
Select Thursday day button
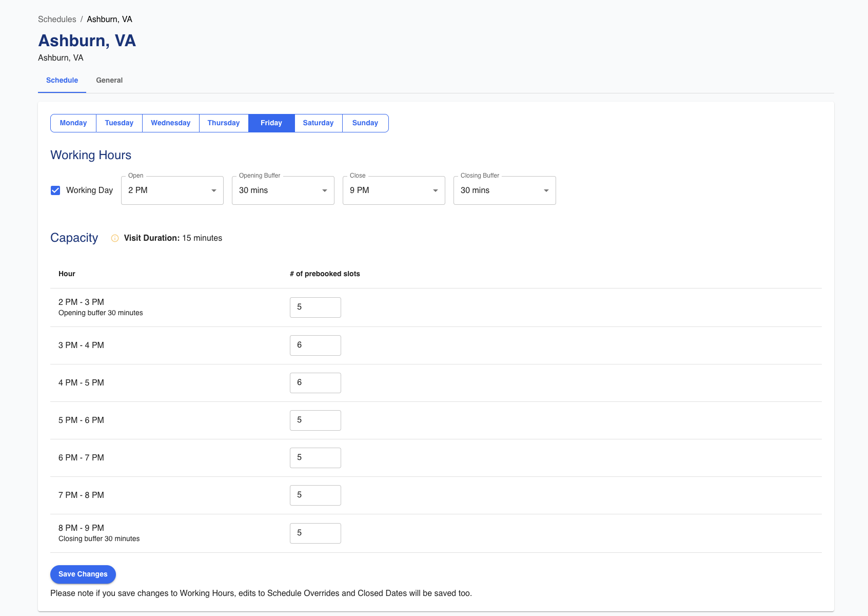click(x=224, y=123)
